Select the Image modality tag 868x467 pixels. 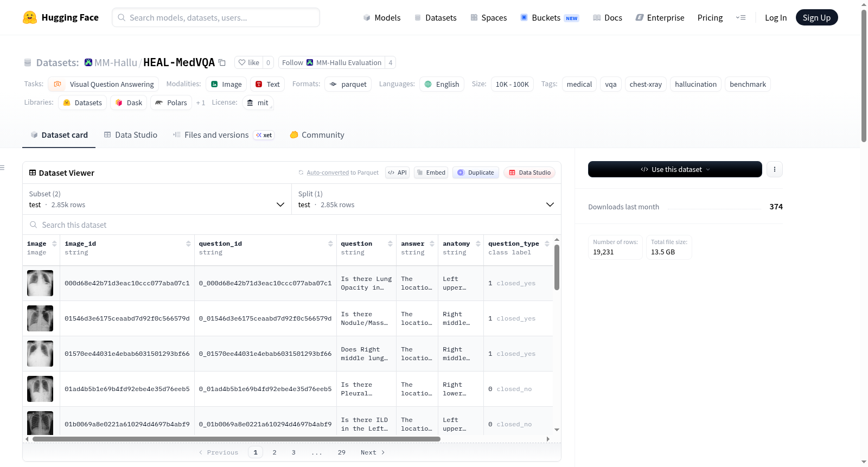pyautogui.click(x=226, y=84)
